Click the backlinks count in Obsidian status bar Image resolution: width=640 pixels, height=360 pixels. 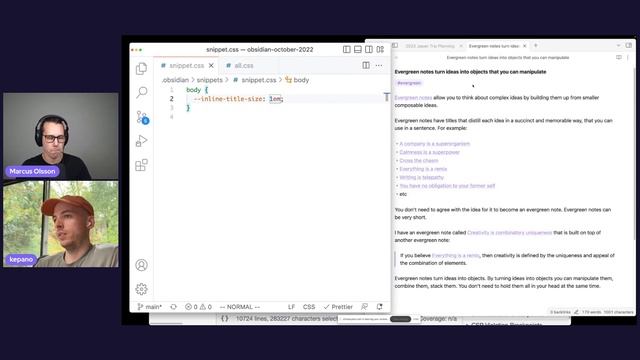click(x=560, y=312)
